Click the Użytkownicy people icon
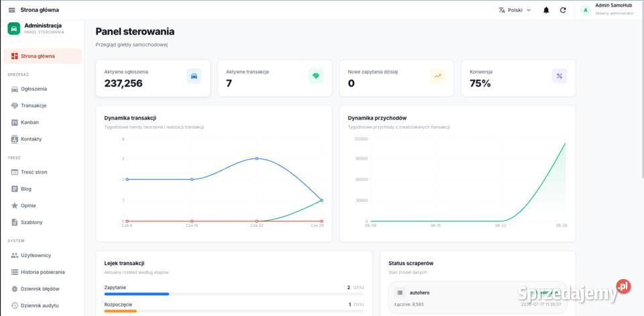Image resolution: width=644 pixels, height=316 pixels. click(14, 255)
